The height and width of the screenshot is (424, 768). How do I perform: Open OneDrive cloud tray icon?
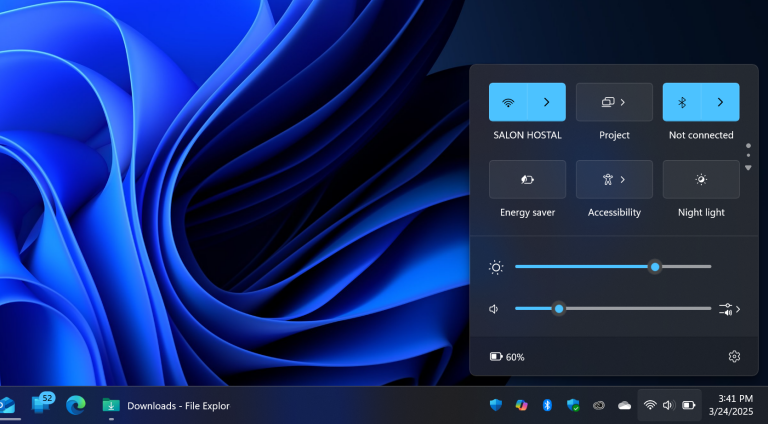click(625, 405)
